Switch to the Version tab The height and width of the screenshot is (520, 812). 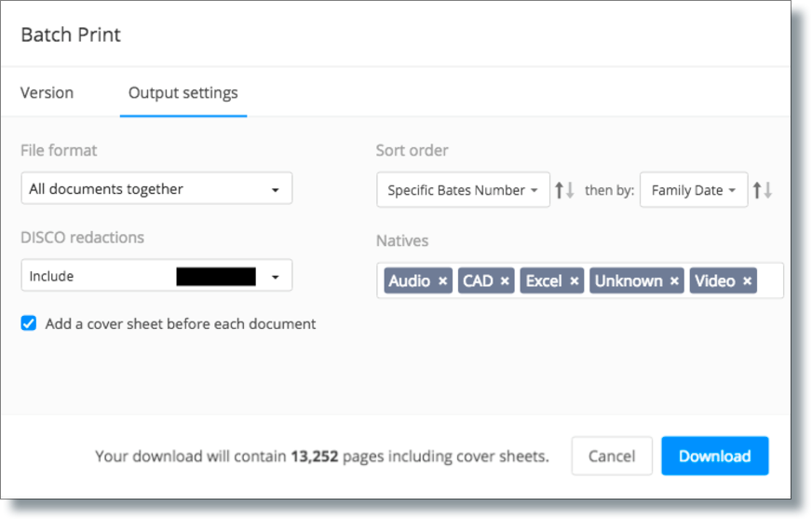pyautogui.click(x=47, y=93)
